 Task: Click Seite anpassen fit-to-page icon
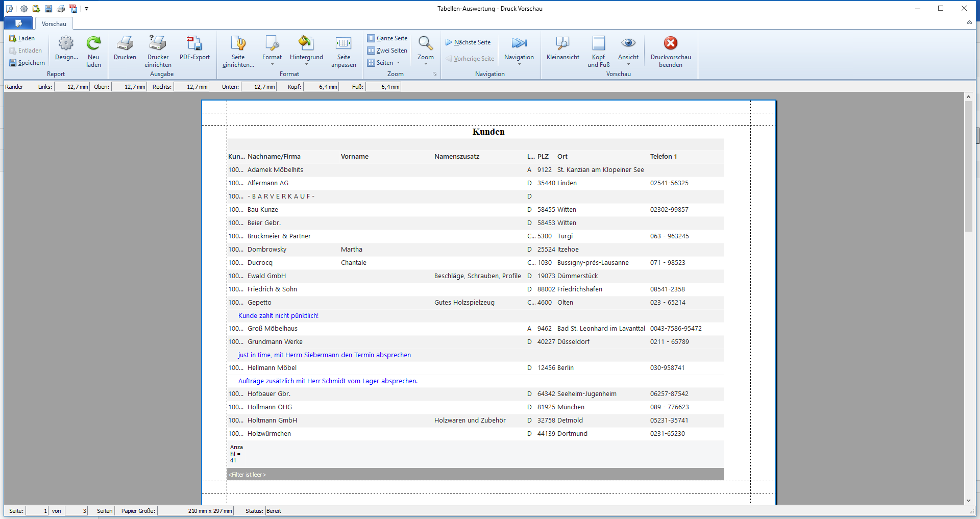[344, 52]
